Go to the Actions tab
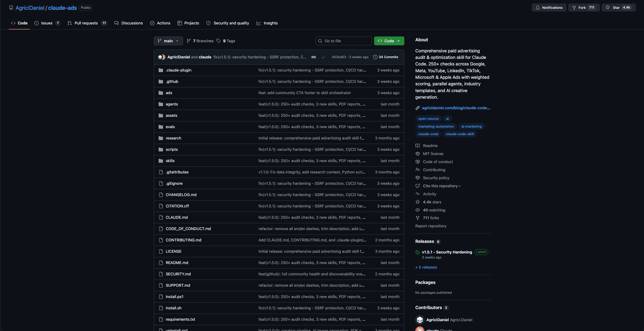Image resolution: width=644 pixels, height=331 pixels. coord(160,23)
